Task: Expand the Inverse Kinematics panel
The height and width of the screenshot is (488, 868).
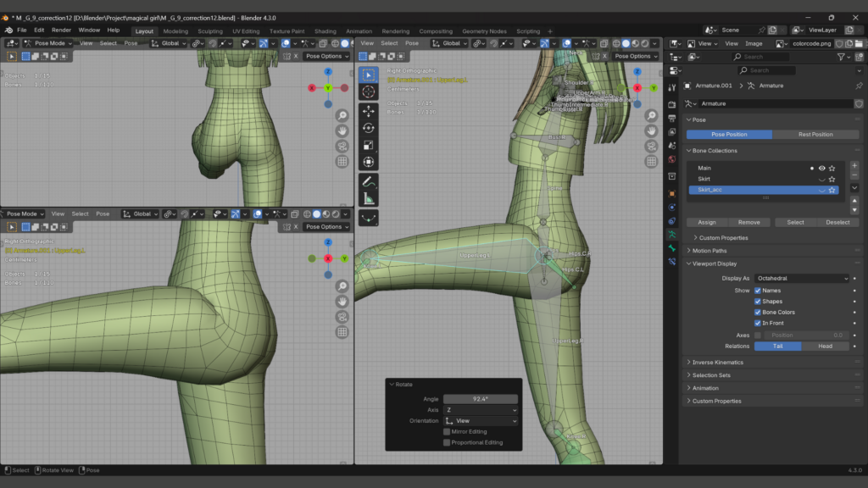Action: click(x=716, y=363)
